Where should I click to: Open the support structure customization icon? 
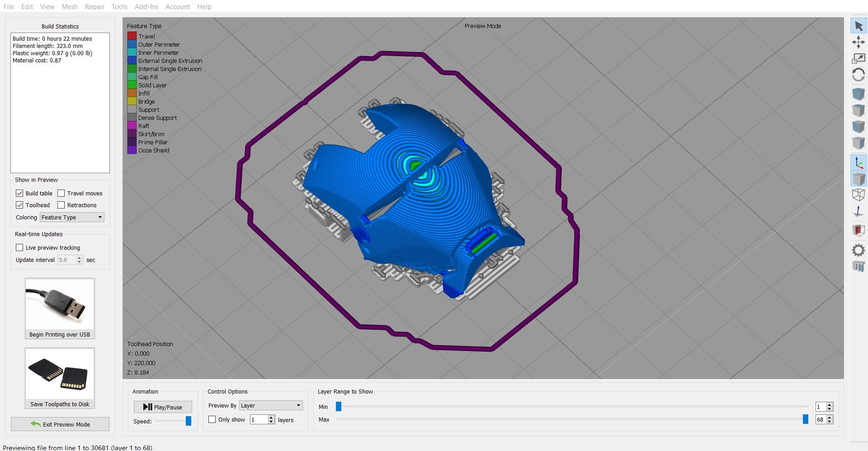click(x=859, y=266)
